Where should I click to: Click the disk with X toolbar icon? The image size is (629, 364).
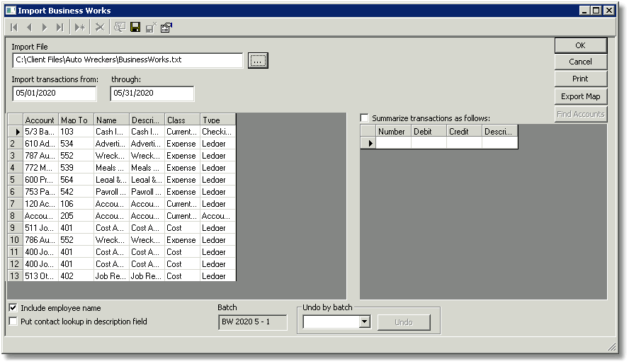point(151,27)
